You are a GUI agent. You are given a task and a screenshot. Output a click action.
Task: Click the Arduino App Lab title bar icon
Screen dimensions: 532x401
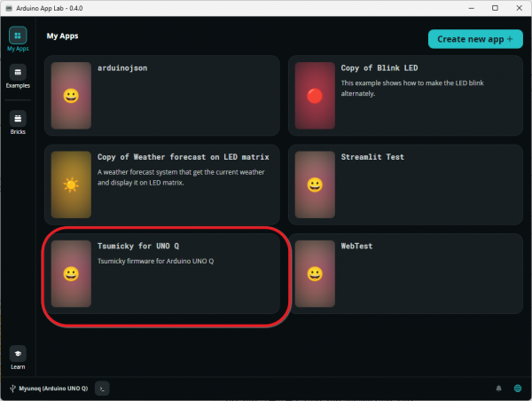(x=9, y=8)
